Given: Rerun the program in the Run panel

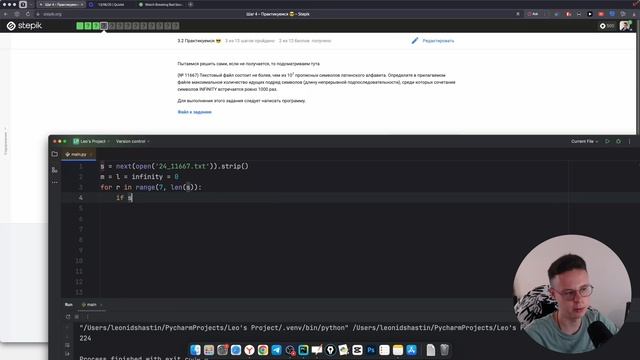Looking at the screenshot, I should (68, 316).
